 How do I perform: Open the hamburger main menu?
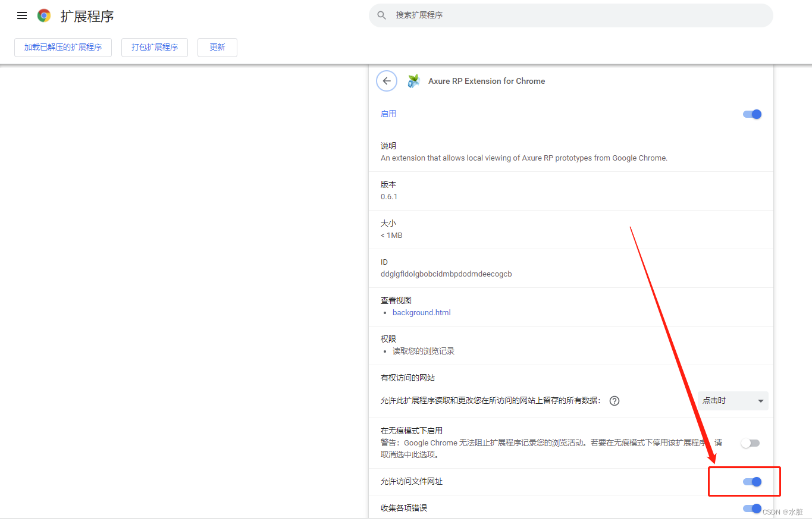tap(22, 16)
